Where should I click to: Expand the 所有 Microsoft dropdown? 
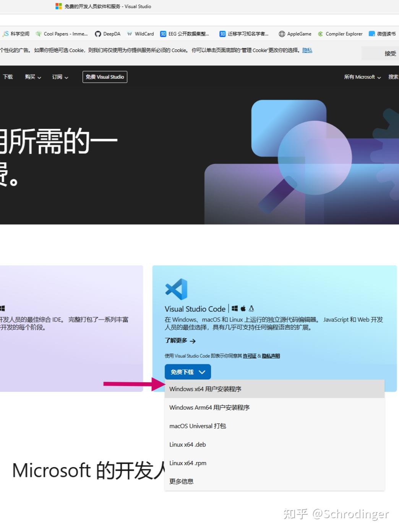361,77
